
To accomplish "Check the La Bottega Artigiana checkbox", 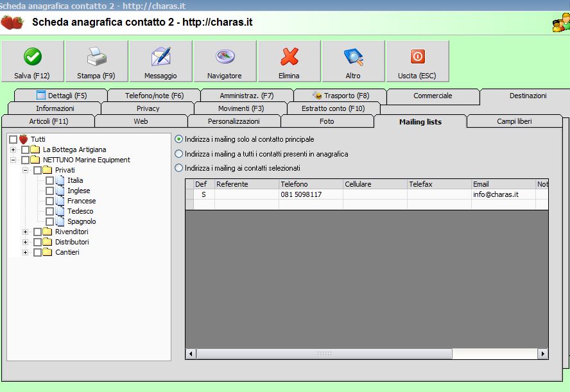I will click(x=25, y=149).
